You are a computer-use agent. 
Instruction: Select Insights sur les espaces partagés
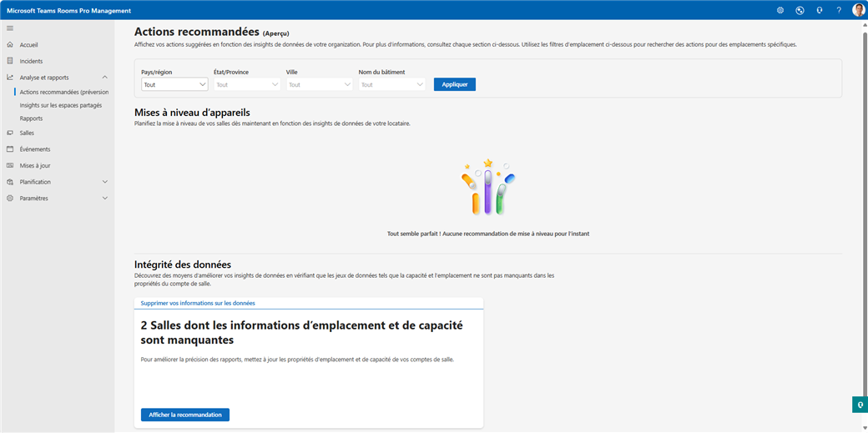point(61,105)
